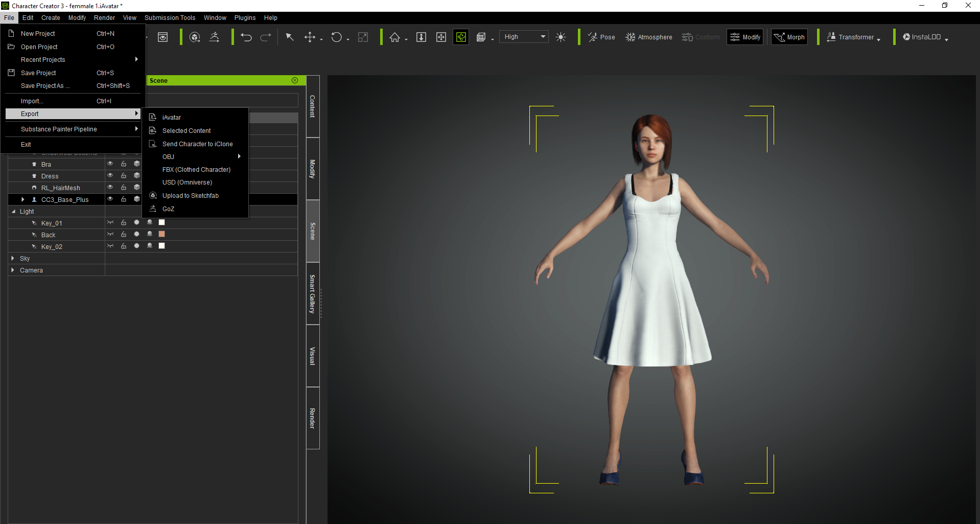Click the Save Project disk icon
The height and width of the screenshot is (524, 980).
11,73
